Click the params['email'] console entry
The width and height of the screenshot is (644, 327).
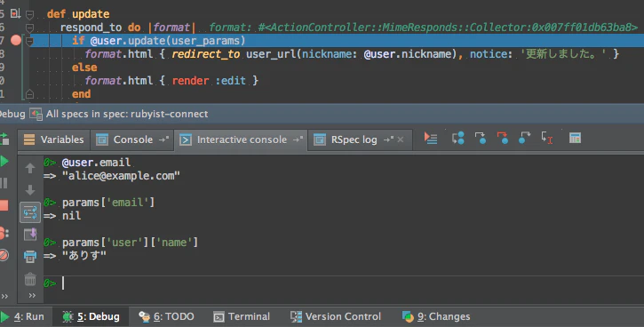click(108, 203)
